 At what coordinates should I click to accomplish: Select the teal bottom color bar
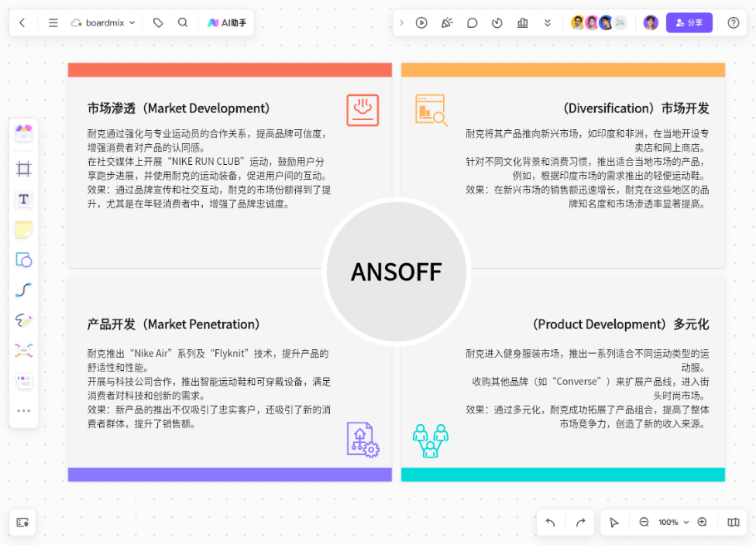(x=563, y=474)
